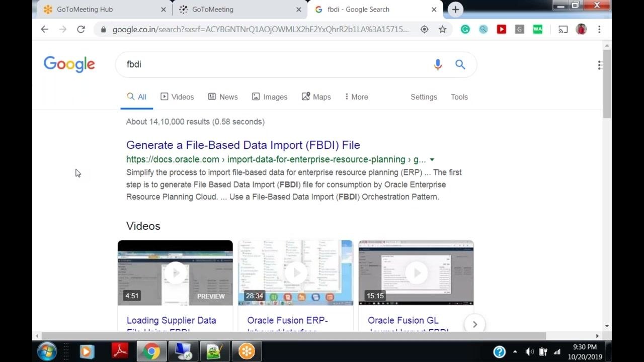Open the volume control in system tray

[x=529, y=352]
